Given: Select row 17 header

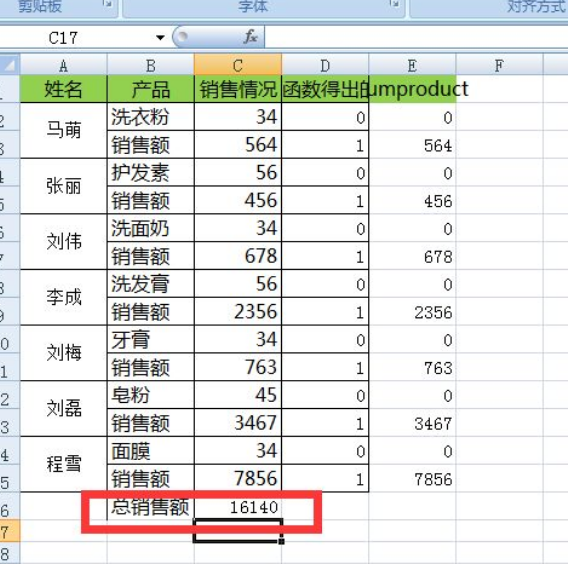Looking at the screenshot, I should point(9,531).
